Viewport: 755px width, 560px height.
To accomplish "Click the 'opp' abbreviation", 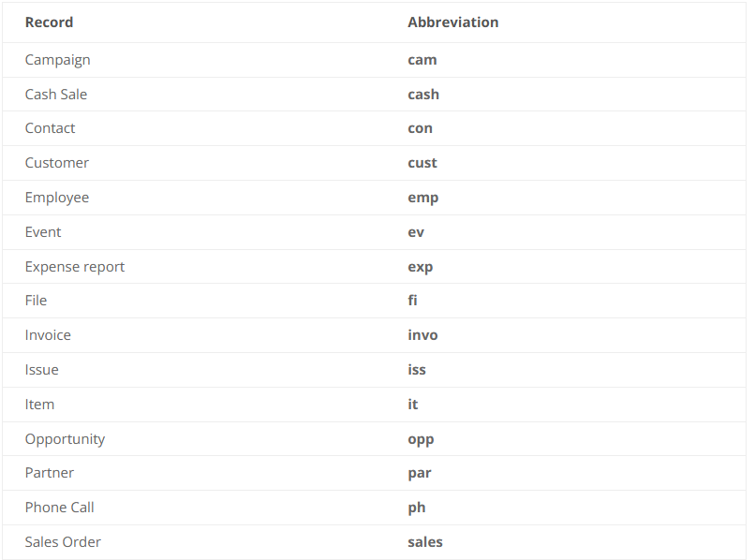I will coord(421,439).
